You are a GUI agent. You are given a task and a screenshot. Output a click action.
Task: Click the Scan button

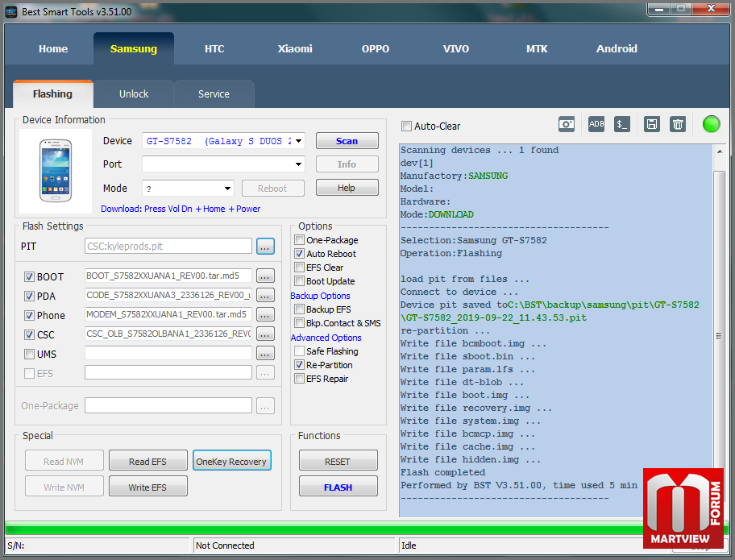347,141
